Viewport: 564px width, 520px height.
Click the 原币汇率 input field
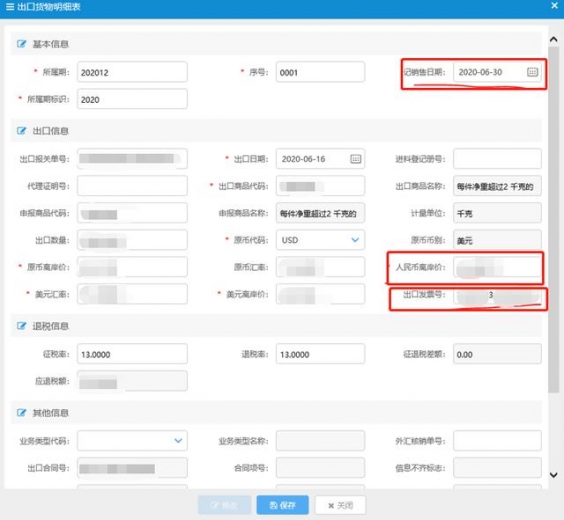click(320, 267)
